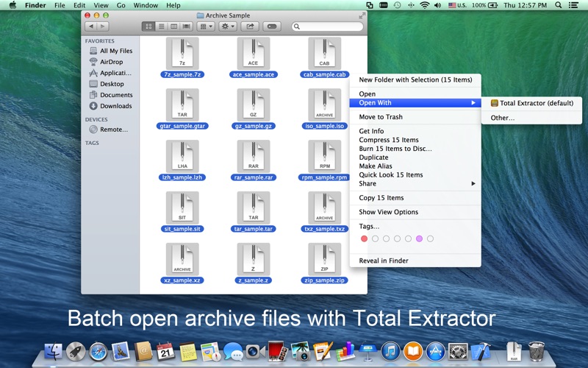Image resolution: width=588 pixels, height=368 pixels.
Task: Choose Duplicate in the context menu
Action: pyautogui.click(x=415, y=158)
